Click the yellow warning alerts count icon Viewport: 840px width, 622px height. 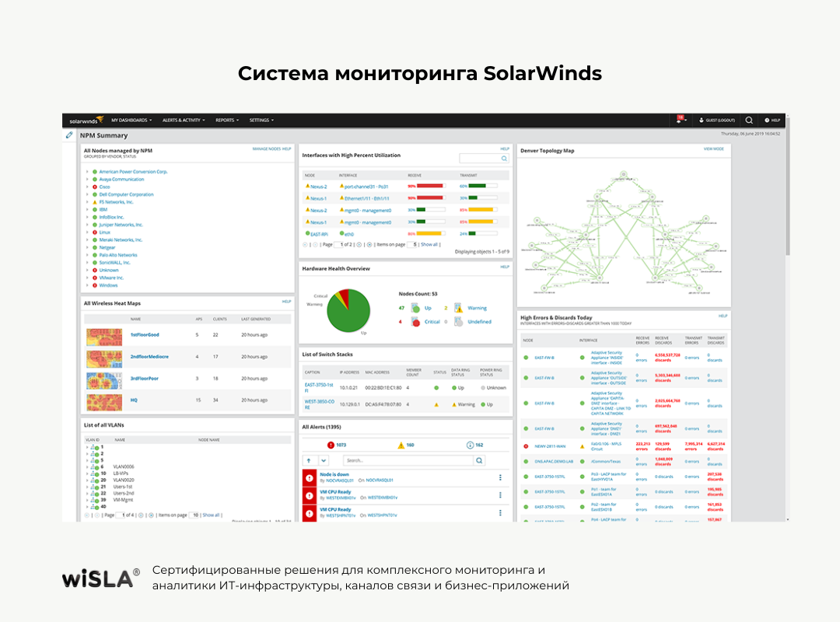401,445
